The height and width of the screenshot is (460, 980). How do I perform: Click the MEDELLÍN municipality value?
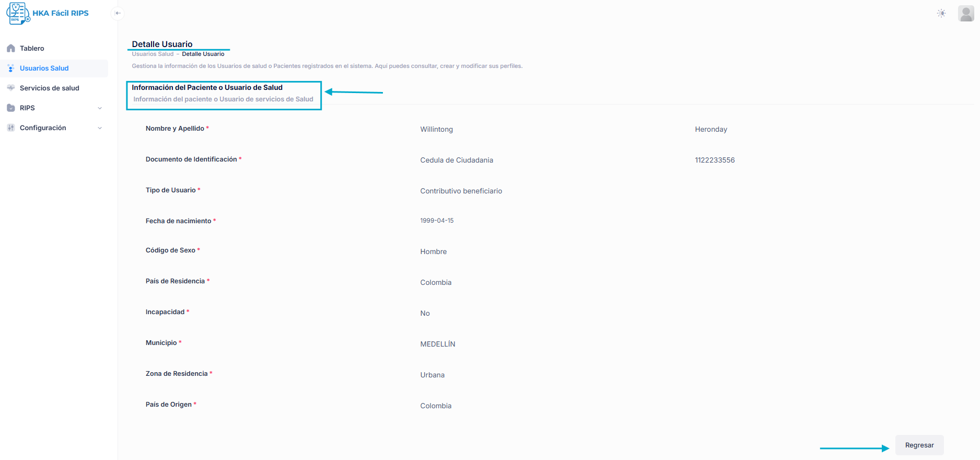(437, 344)
